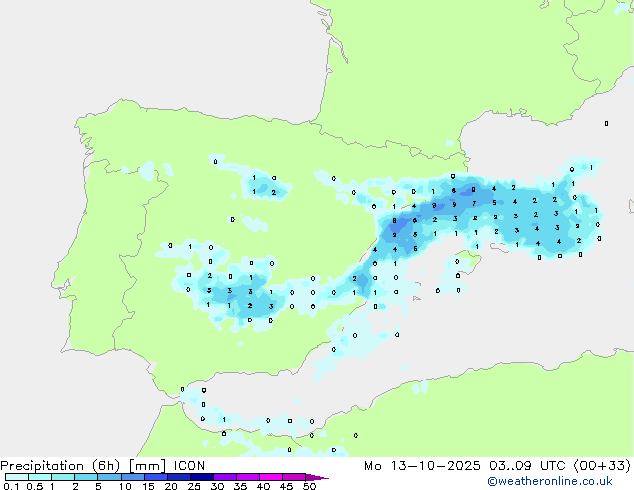Click the legend label '45'
Screen dimensions: 634x490
(x=286, y=486)
